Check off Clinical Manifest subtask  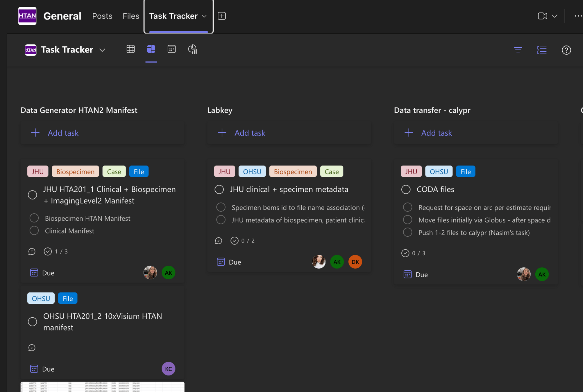(x=34, y=231)
